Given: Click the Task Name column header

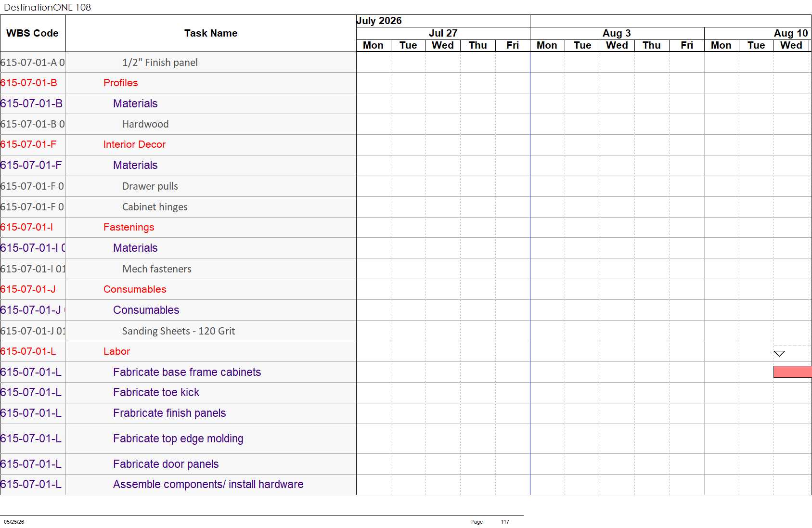Looking at the screenshot, I should (211, 33).
